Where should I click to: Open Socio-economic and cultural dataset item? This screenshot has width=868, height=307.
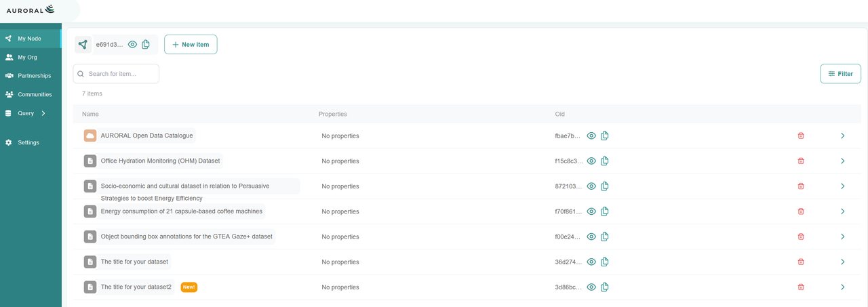tap(185, 192)
